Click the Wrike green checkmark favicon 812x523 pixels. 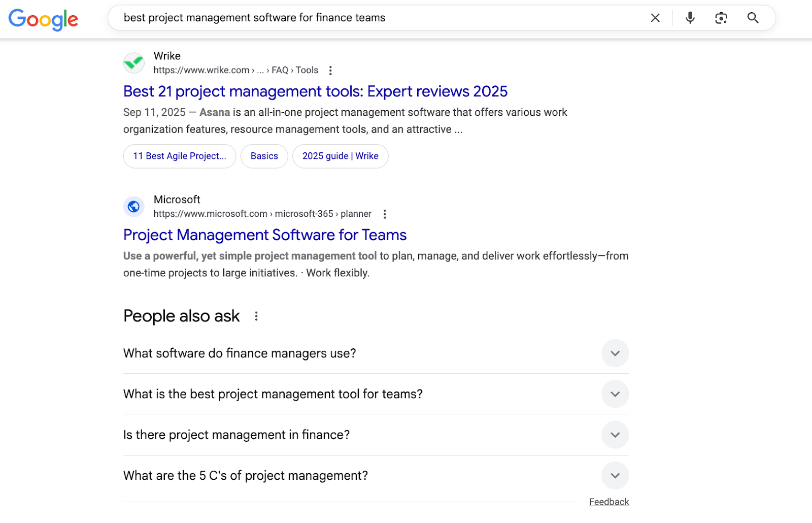pyautogui.click(x=134, y=63)
